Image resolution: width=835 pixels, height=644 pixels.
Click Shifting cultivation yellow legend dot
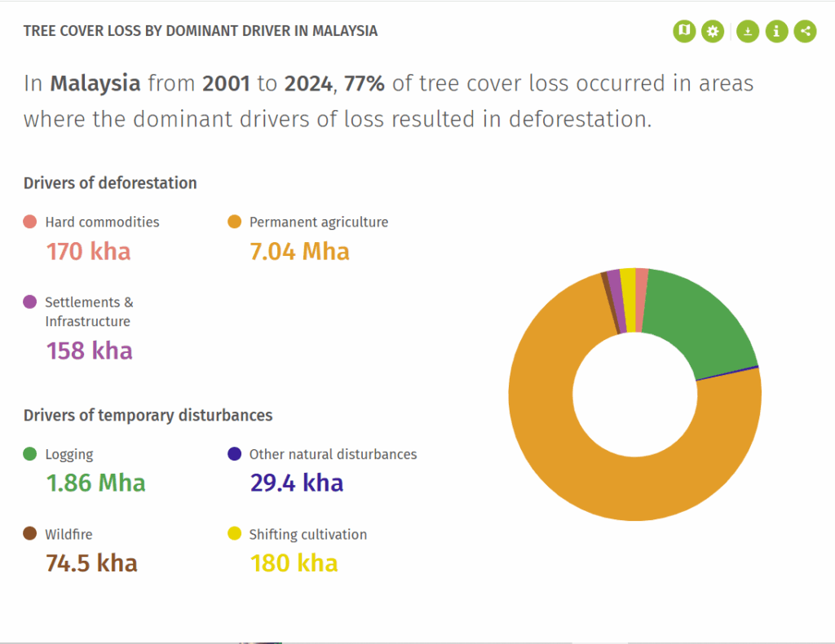coord(234,533)
